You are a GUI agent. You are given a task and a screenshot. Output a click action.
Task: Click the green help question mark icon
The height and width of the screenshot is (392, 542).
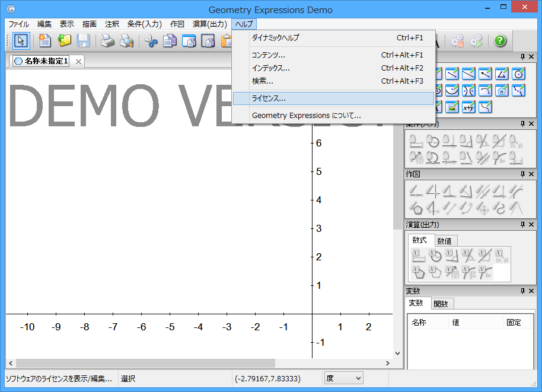tap(500, 41)
